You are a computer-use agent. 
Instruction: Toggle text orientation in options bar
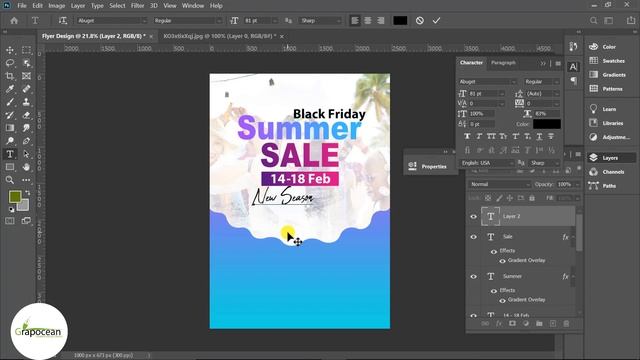(x=62, y=20)
